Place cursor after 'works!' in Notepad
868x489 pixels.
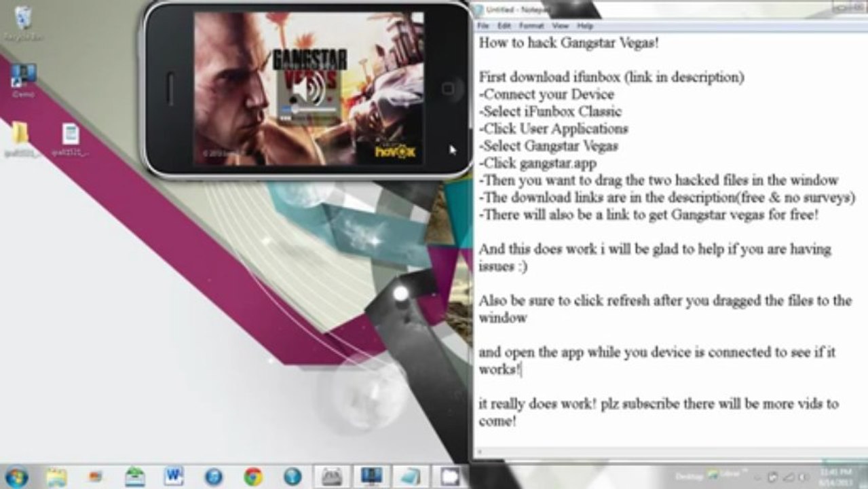(521, 370)
